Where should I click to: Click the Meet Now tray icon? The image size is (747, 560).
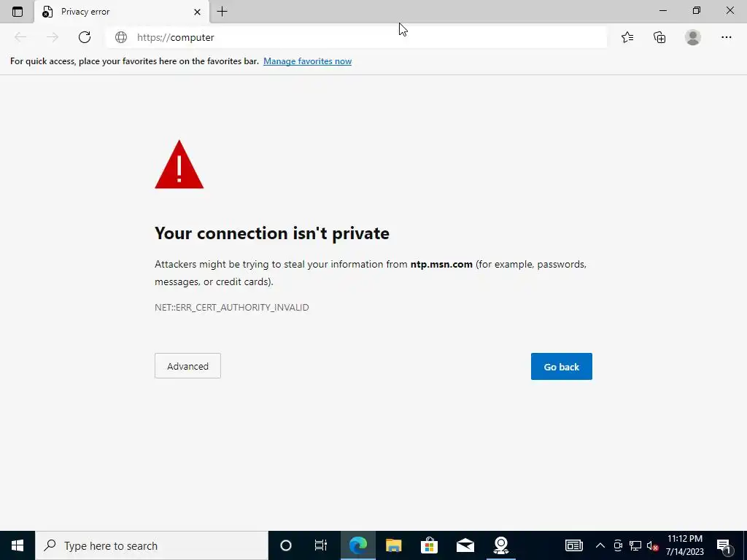tap(618, 545)
